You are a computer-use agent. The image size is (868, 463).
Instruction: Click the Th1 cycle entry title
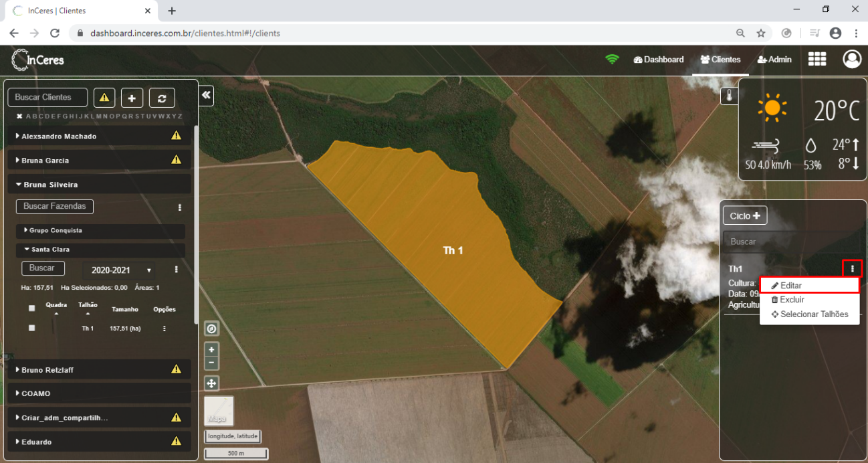pyautogui.click(x=736, y=269)
